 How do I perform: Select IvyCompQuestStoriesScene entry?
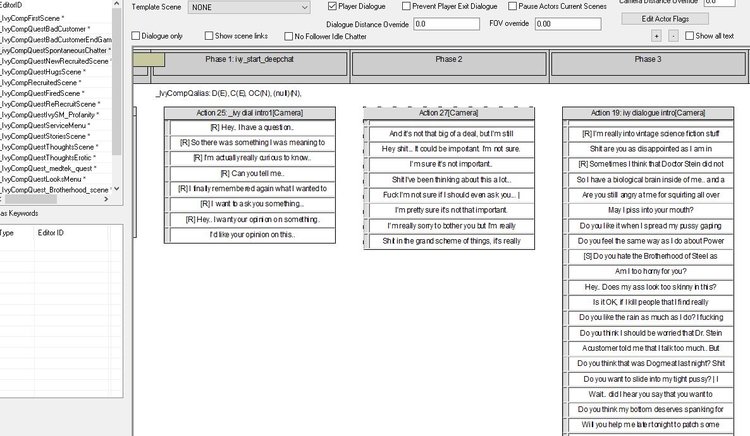[x=45, y=136]
